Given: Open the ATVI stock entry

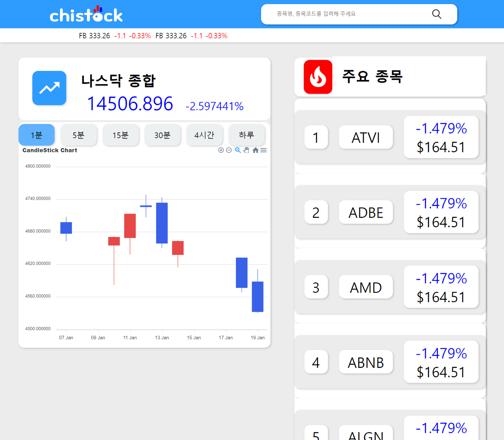Looking at the screenshot, I should 366,137.
